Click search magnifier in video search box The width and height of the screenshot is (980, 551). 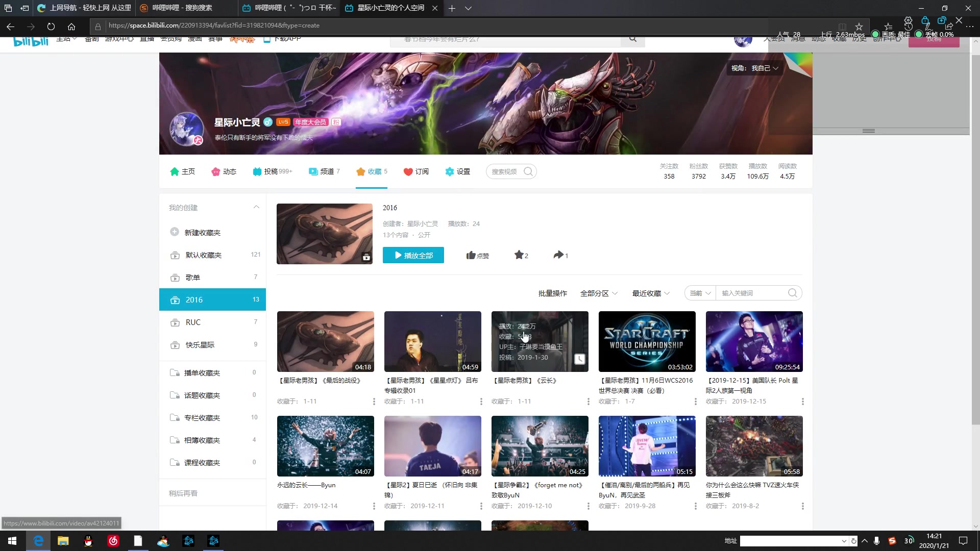(528, 171)
